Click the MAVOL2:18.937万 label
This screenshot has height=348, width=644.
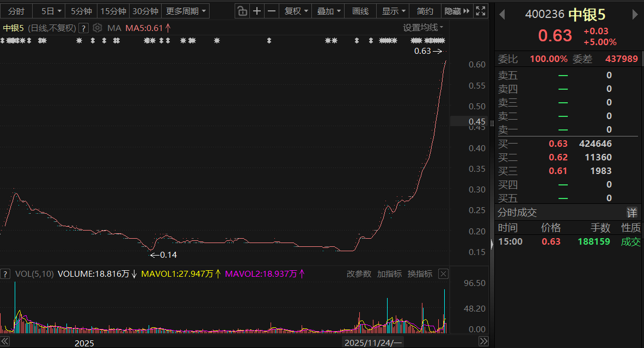point(265,274)
